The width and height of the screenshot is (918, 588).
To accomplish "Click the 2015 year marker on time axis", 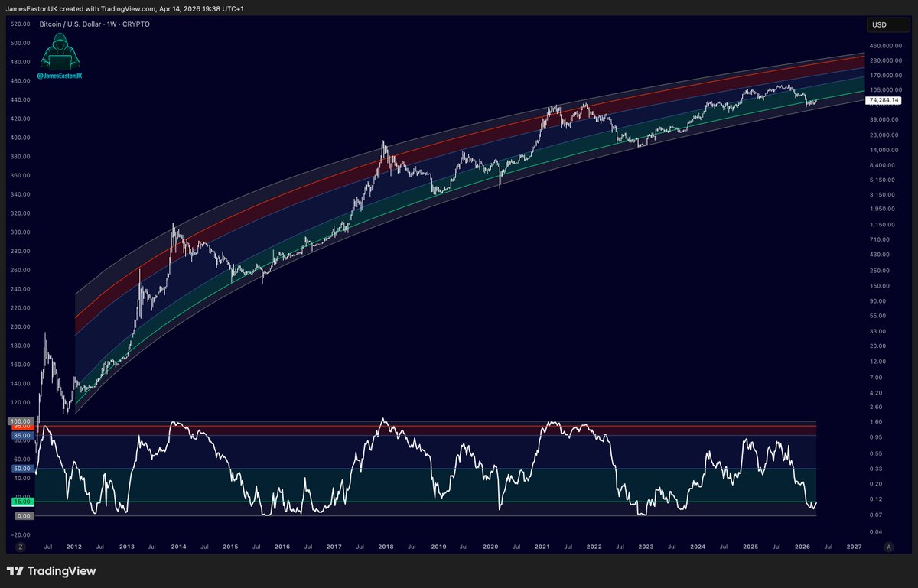I will click(230, 547).
